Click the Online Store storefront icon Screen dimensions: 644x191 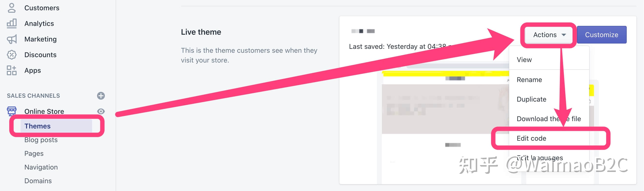click(x=11, y=111)
